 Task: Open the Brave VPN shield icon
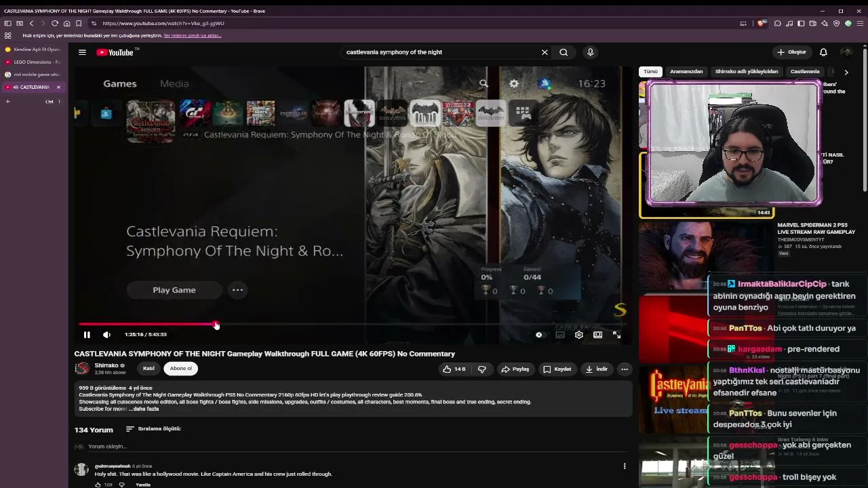837,23
